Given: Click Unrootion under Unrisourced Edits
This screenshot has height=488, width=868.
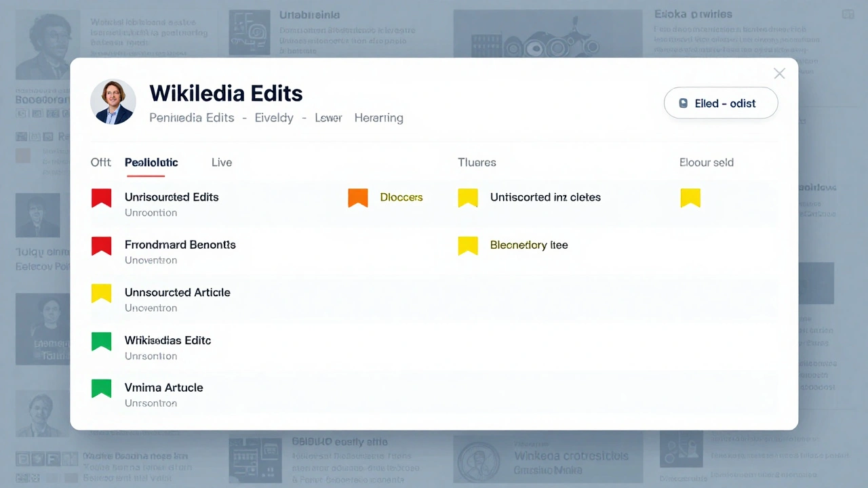Looking at the screenshot, I should pos(151,212).
